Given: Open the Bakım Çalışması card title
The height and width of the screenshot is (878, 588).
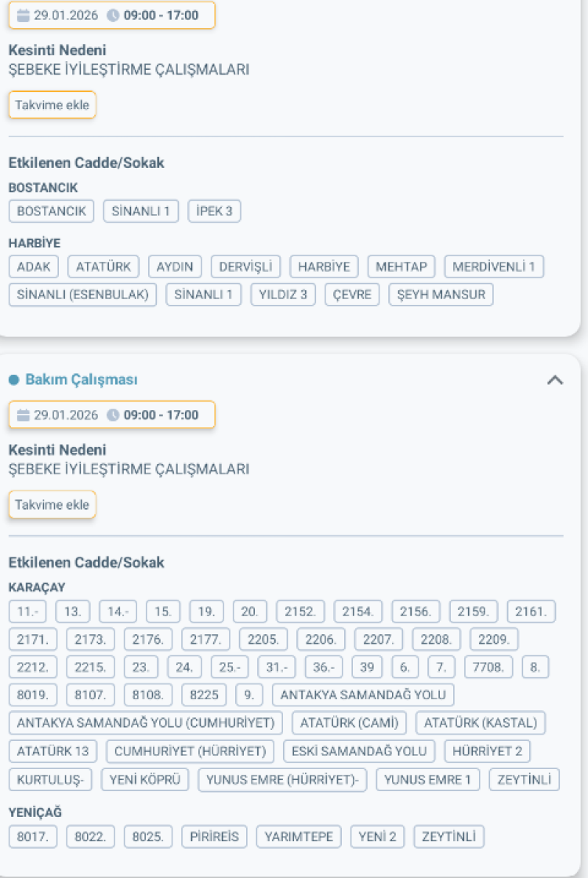Looking at the screenshot, I should point(82,380).
